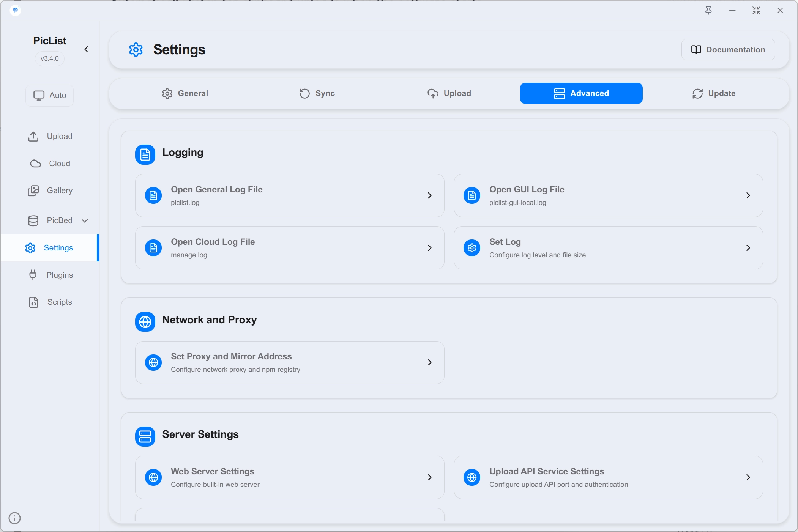Click the Set Log gear icon

(472, 248)
